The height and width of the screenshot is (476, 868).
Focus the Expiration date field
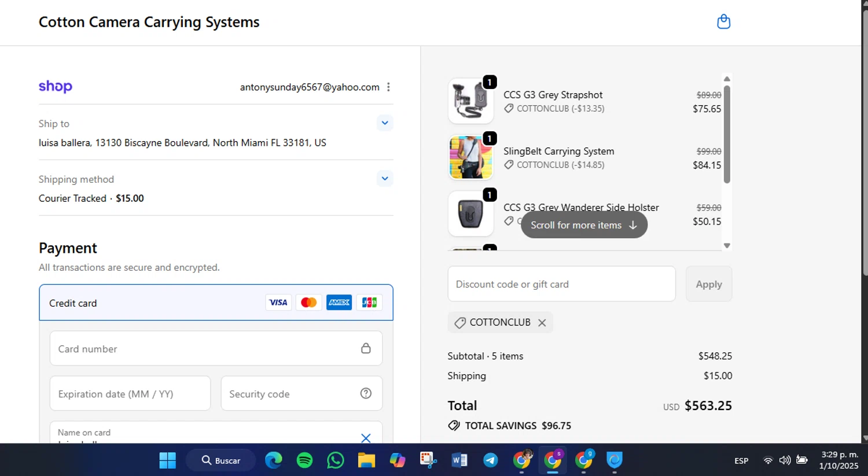coord(130,393)
